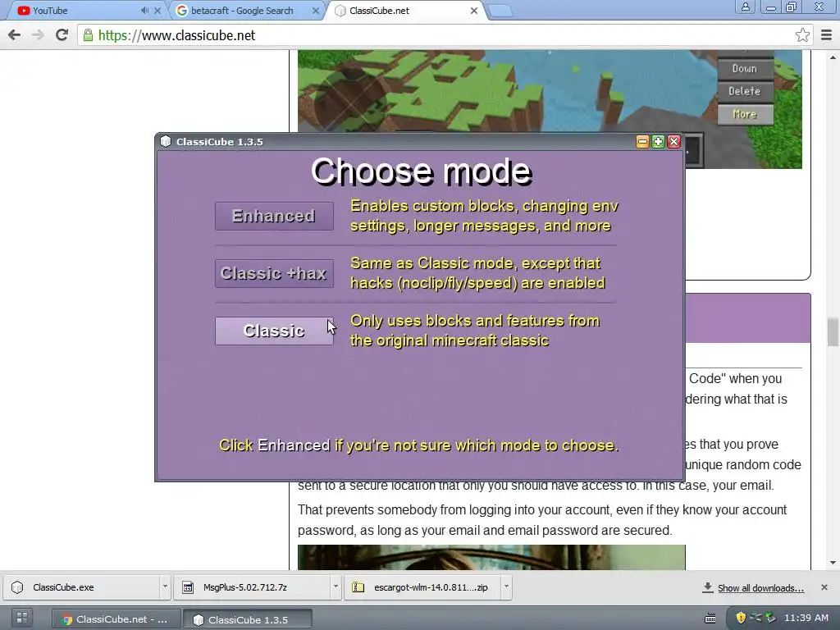840x630 pixels.
Task: Go back to previous page
Action: point(15,35)
